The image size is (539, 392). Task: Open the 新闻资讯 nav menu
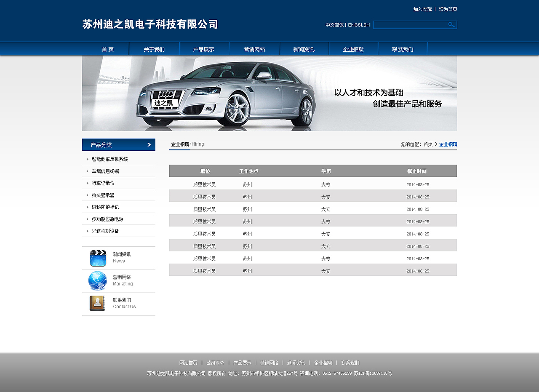pos(304,49)
